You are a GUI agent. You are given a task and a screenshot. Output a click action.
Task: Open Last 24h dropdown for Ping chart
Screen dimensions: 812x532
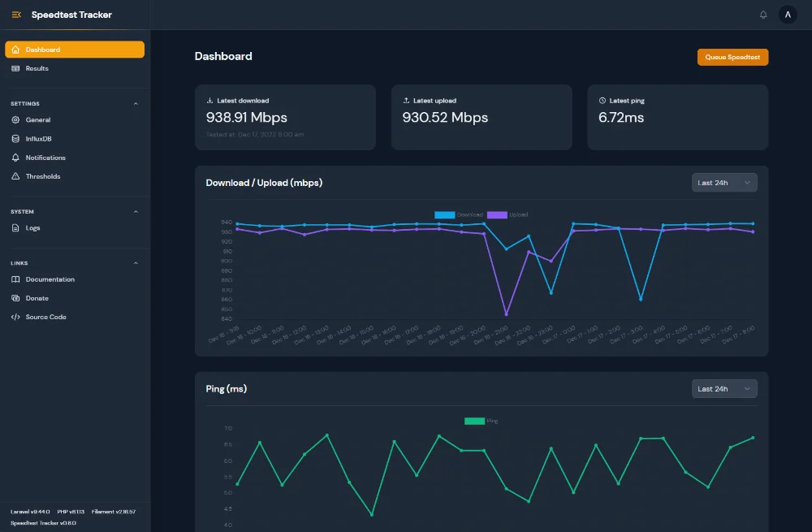(x=724, y=388)
